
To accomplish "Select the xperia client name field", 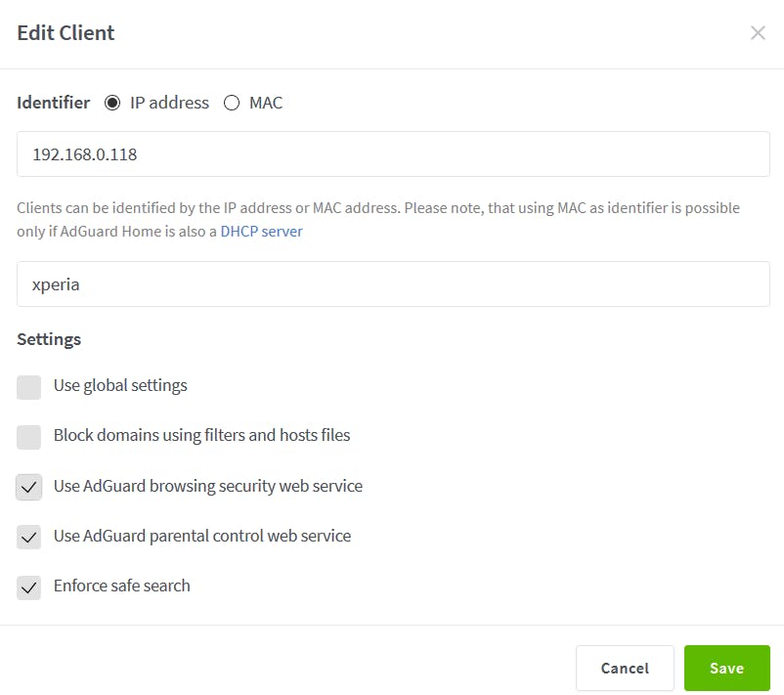I will 391,283.
